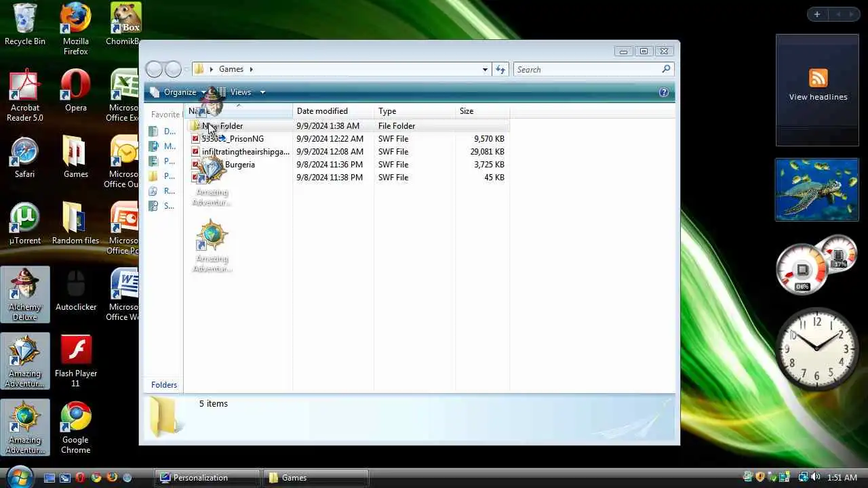
Task: Launch Chrome from the Quick Launch bar
Action: (96, 478)
